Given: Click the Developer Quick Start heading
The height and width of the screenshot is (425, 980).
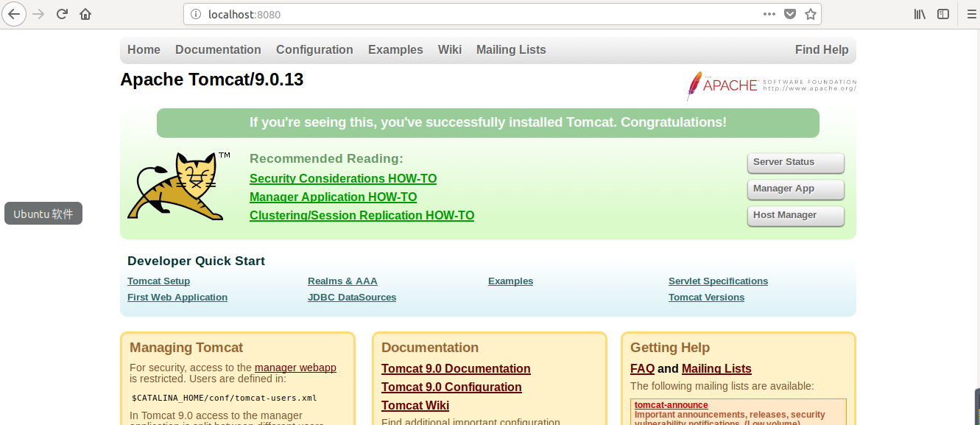Looking at the screenshot, I should tap(196, 261).
